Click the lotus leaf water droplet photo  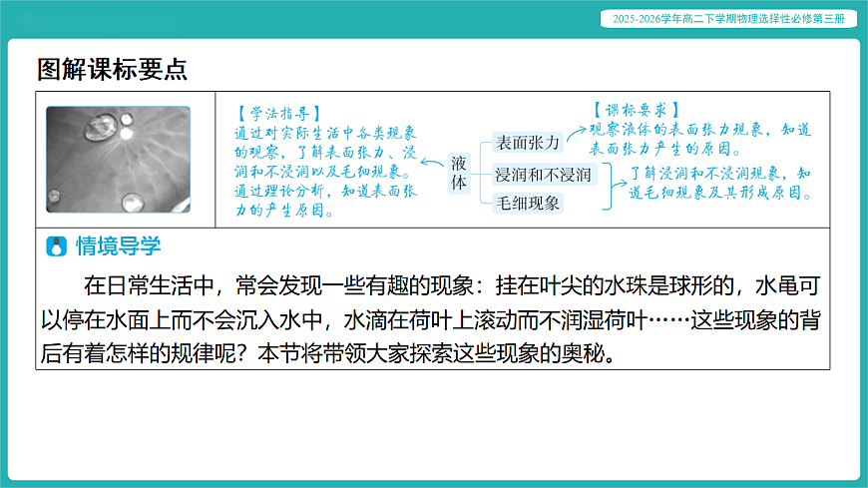pos(119,160)
